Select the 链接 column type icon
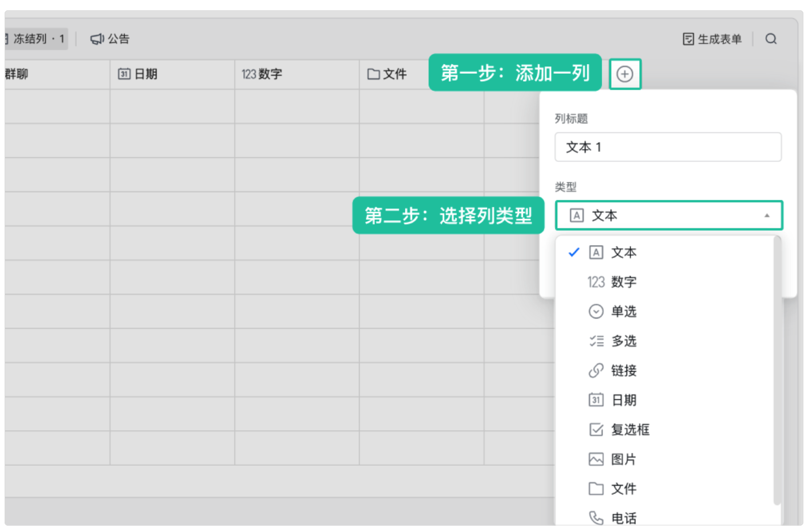The width and height of the screenshot is (808, 532). click(x=596, y=371)
